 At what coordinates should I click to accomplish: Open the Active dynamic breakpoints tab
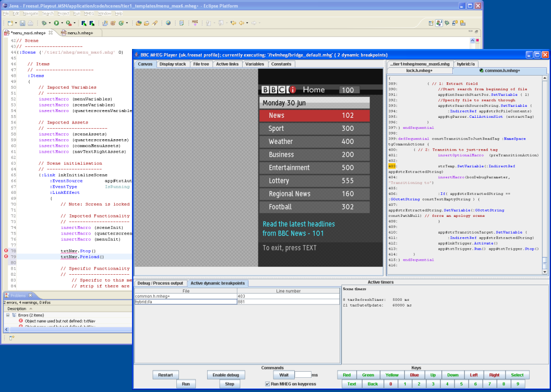pyautogui.click(x=218, y=283)
